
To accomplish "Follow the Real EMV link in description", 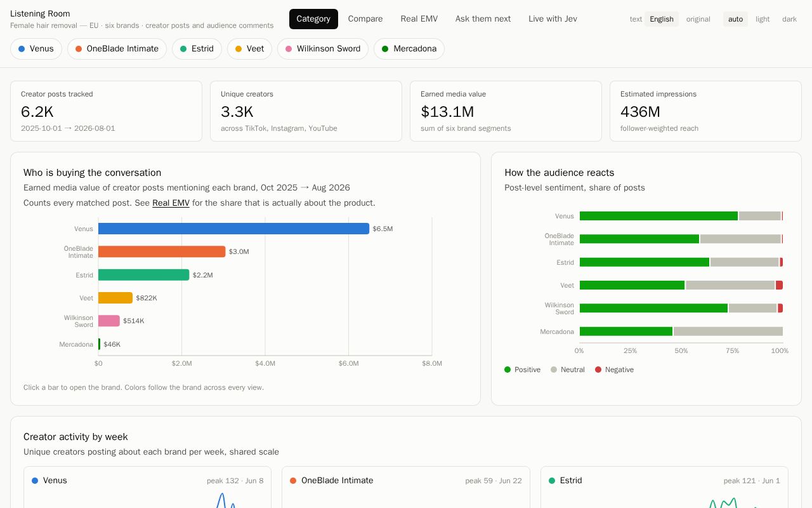I will click(x=171, y=203).
